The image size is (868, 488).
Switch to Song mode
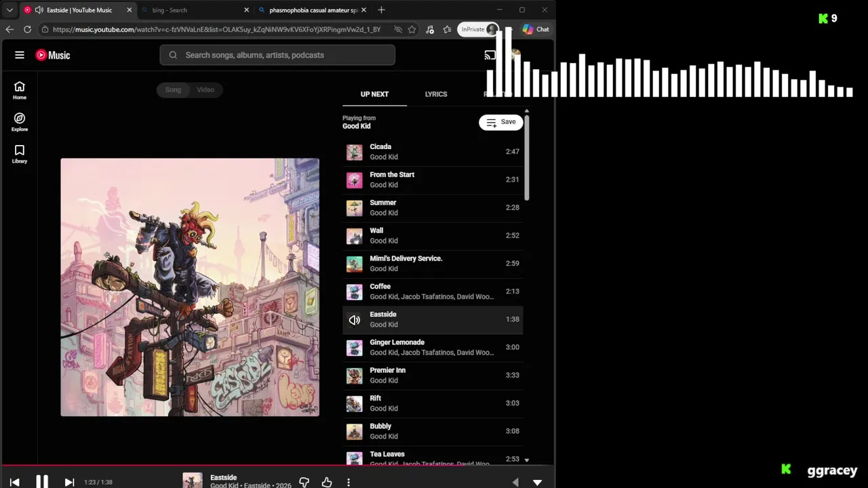click(x=173, y=89)
